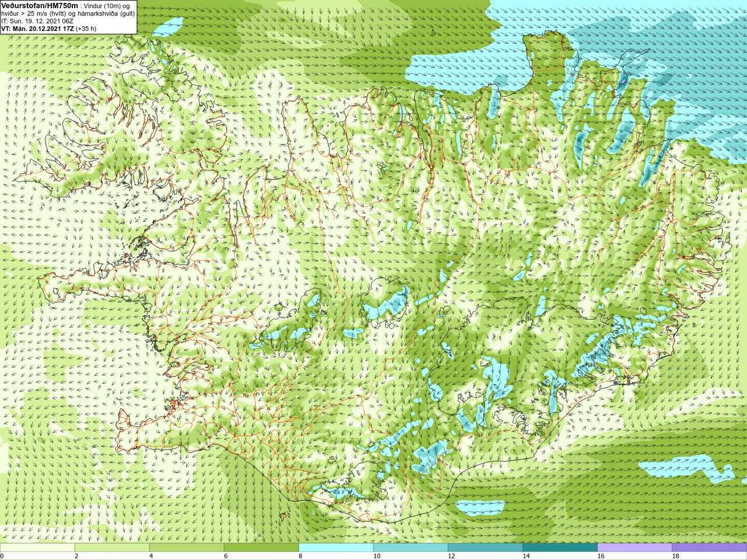The image size is (747, 560).
Task: Click the 12–14 m/s teal legend swatch
Action: click(486, 548)
